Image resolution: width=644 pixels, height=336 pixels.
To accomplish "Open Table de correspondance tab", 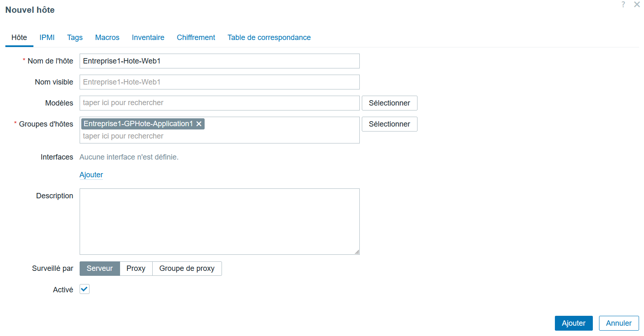I will pyautogui.click(x=269, y=38).
